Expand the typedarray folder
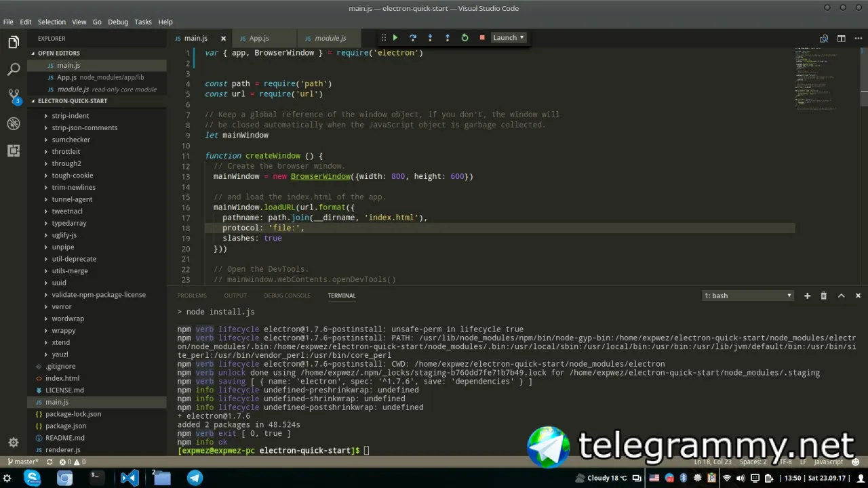Viewport: 868px width, 488px height. click(x=97, y=223)
